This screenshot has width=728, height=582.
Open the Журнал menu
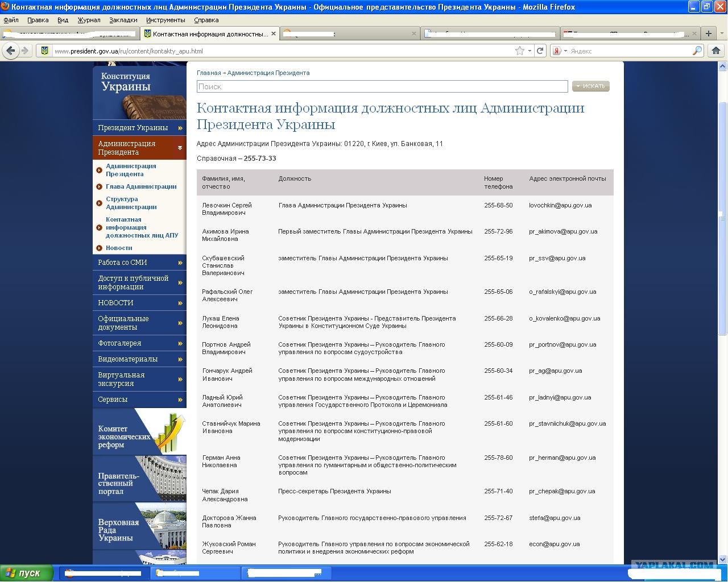89,20
